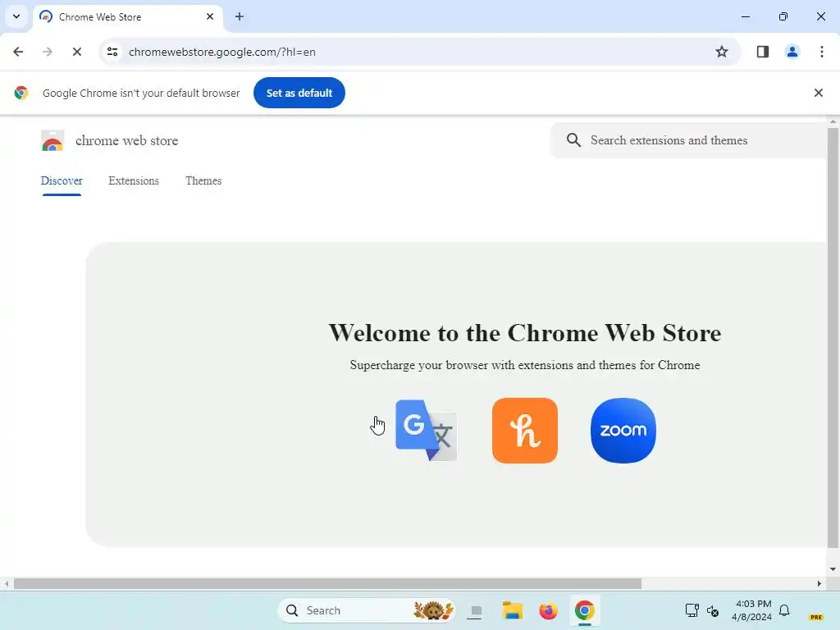Click the Chrome Web Store logo
840x630 pixels.
coord(52,140)
